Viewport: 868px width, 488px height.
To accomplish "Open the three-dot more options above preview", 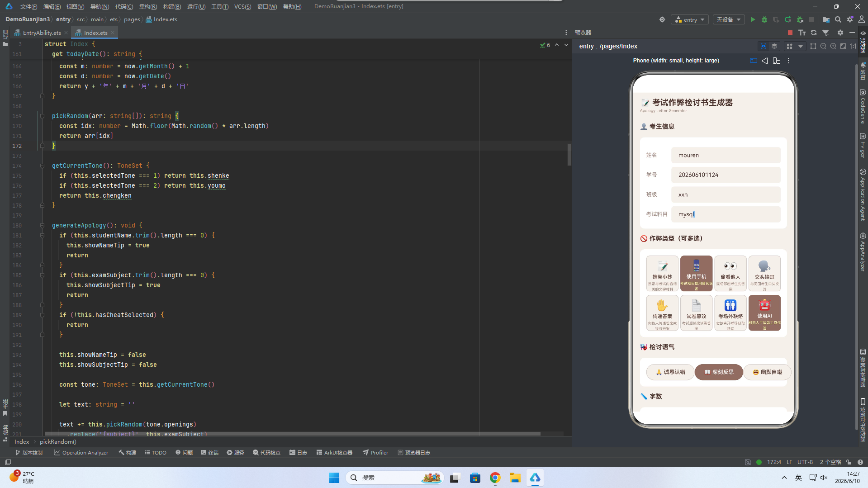I will pyautogui.click(x=788, y=61).
